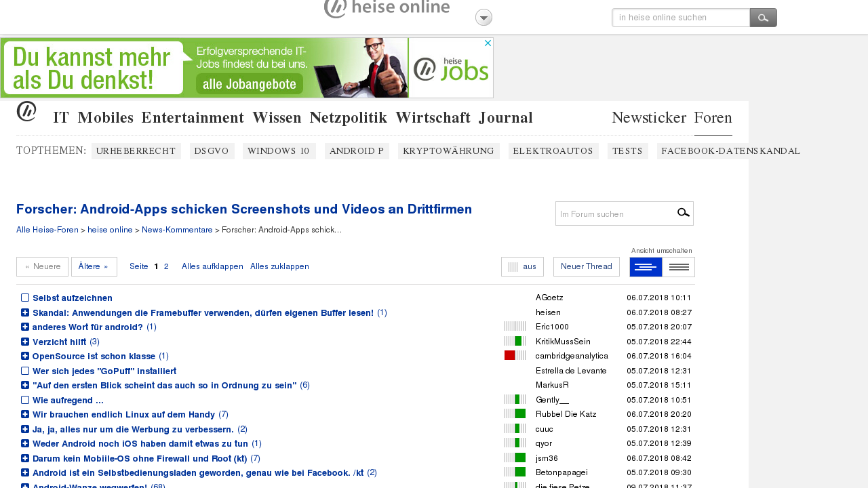
Task: Click the forum title about Android-Apps Screenshots
Action: click(x=244, y=209)
